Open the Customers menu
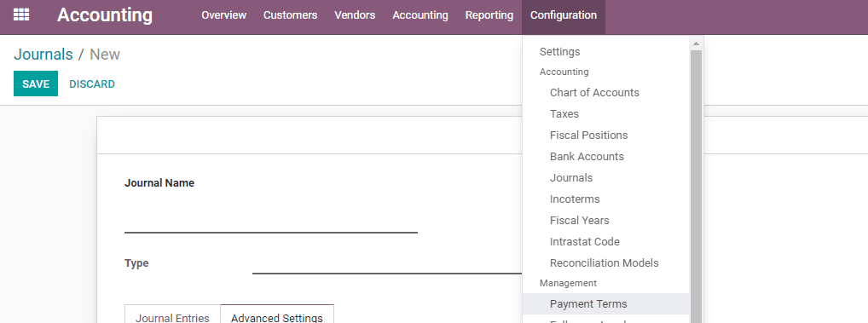This screenshot has height=323, width=868. (x=290, y=15)
